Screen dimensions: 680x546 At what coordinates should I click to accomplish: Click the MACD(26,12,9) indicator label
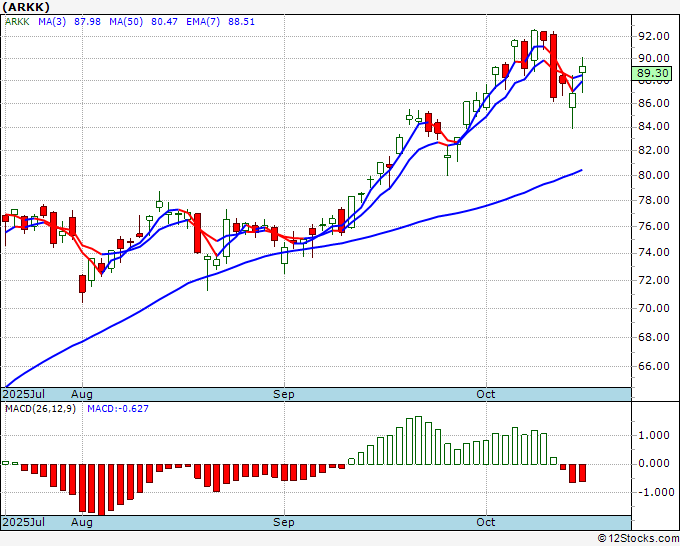click(x=40, y=409)
